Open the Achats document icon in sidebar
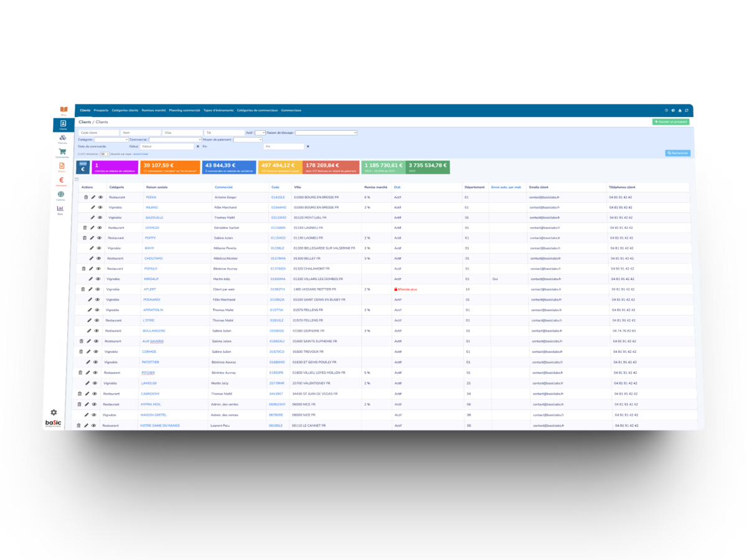 [62, 166]
